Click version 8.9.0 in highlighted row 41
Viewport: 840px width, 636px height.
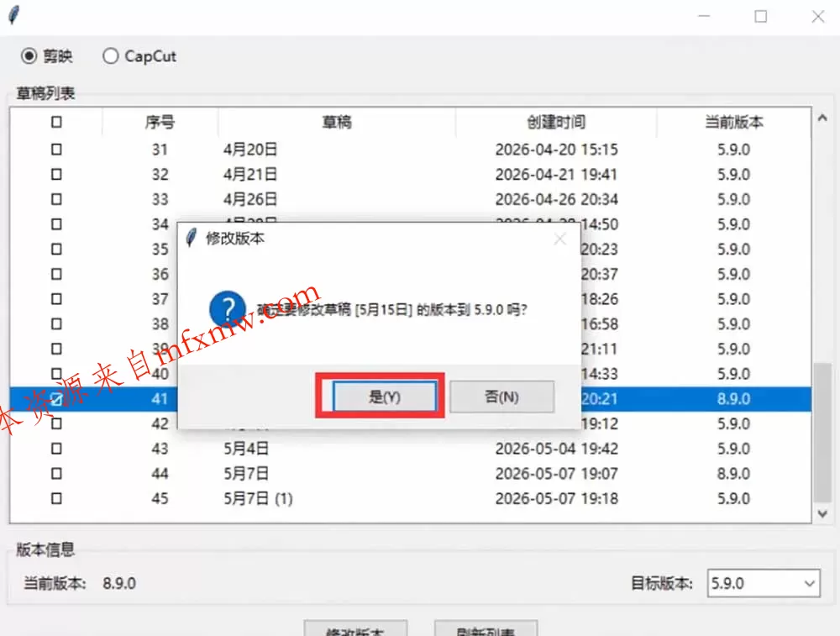point(734,398)
